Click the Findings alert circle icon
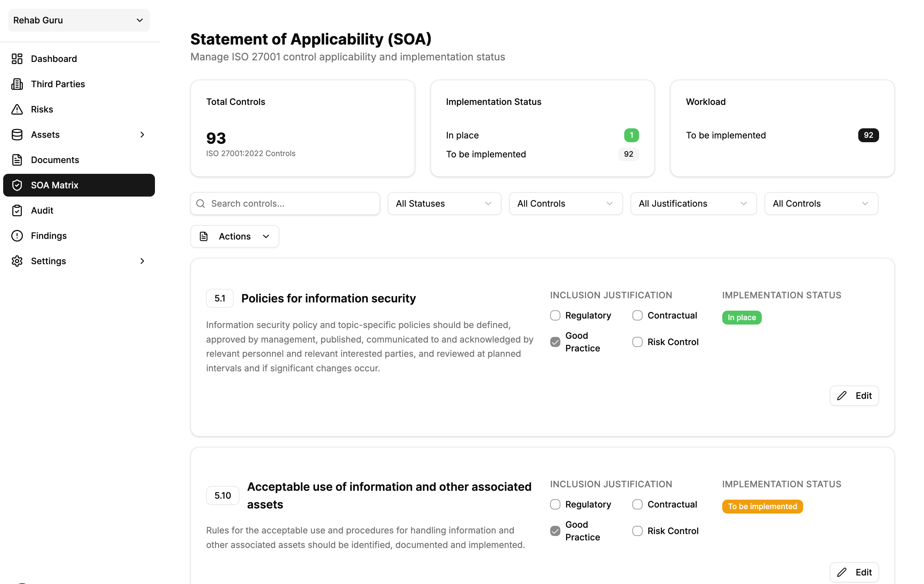 pyautogui.click(x=17, y=236)
